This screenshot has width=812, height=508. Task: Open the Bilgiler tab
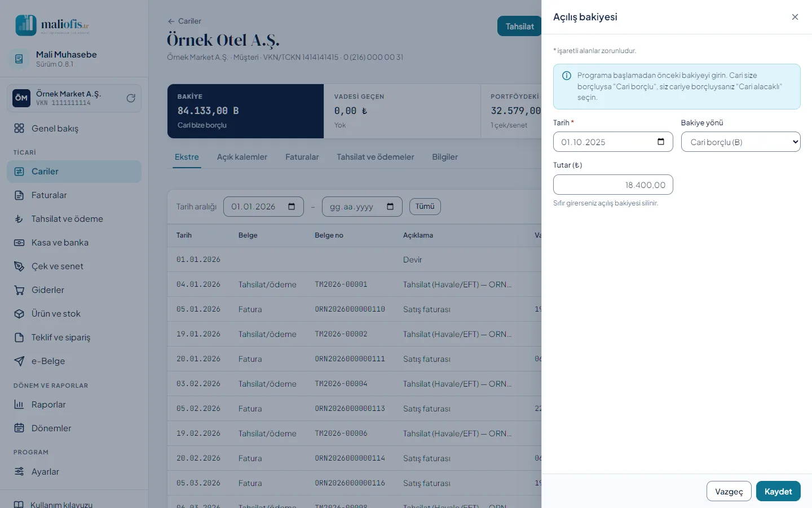pos(445,157)
